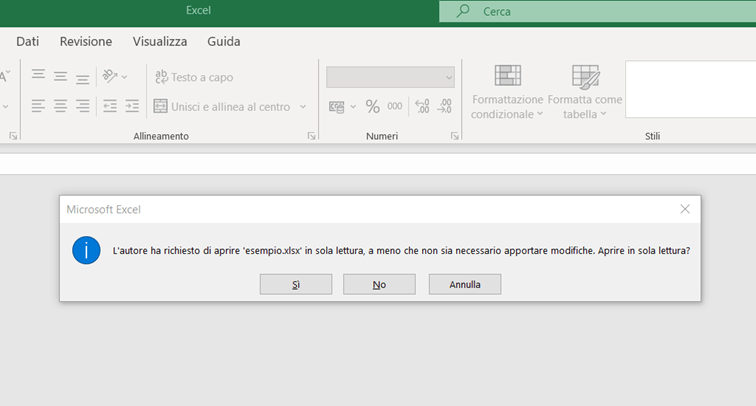Screen dimensions: 756x406
Task: Open the Guida tab
Action: (x=224, y=41)
